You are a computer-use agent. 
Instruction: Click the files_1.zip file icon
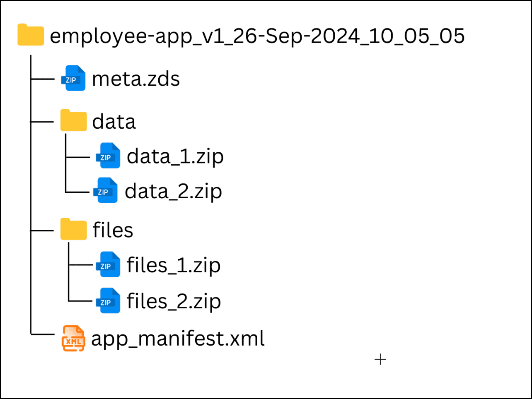(108, 264)
